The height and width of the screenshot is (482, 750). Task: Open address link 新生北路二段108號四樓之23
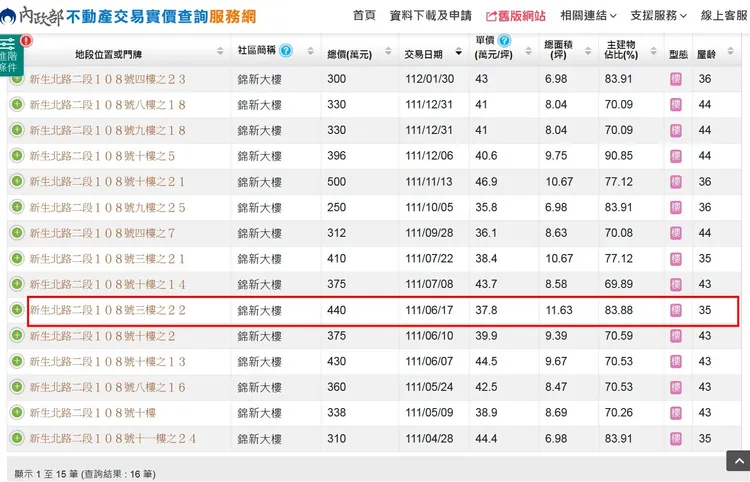(107, 79)
